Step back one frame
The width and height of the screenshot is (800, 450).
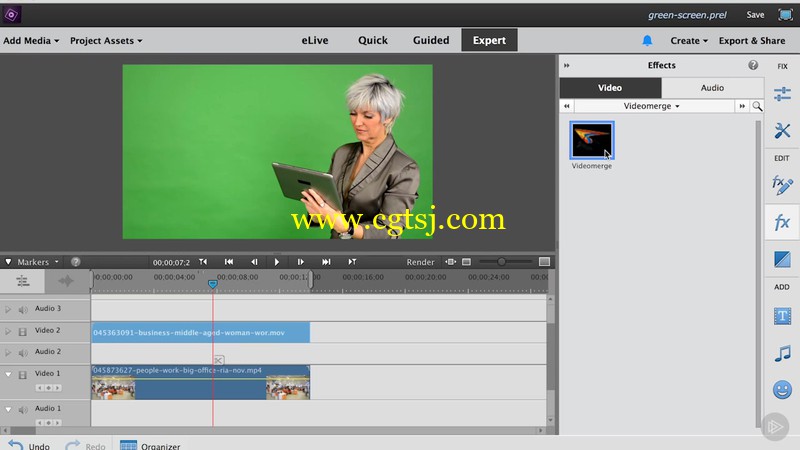[254, 262]
